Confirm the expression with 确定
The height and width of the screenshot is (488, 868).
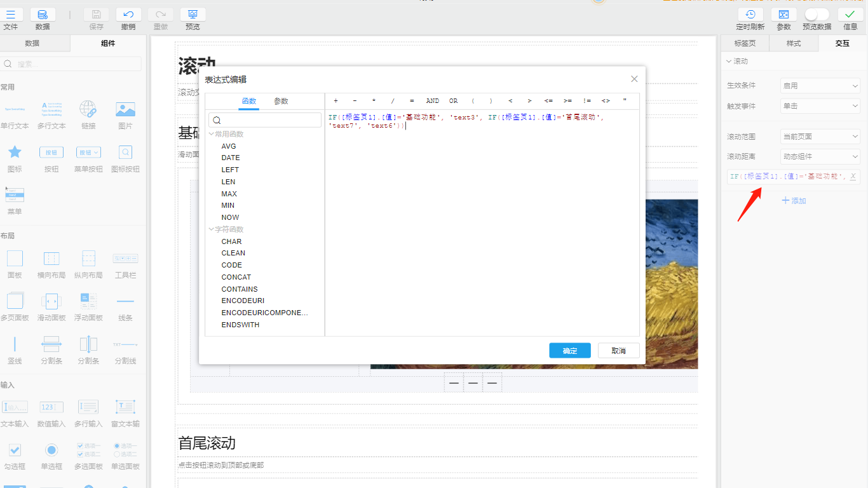tap(569, 350)
